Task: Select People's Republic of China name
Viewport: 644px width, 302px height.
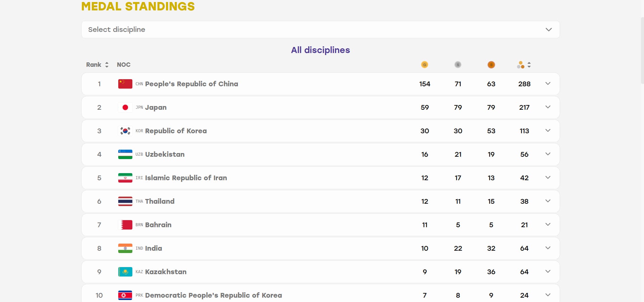Action: 191,84
